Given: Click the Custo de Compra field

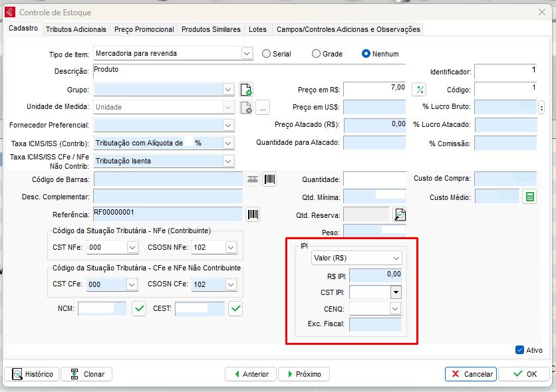Looking at the screenshot, I should tap(506, 179).
